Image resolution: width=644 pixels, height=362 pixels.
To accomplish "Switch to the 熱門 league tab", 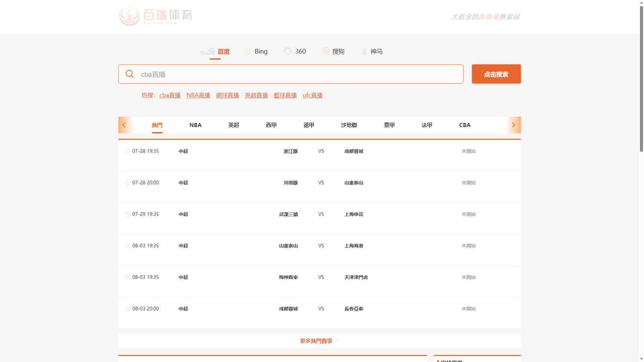I will (x=157, y=125).
